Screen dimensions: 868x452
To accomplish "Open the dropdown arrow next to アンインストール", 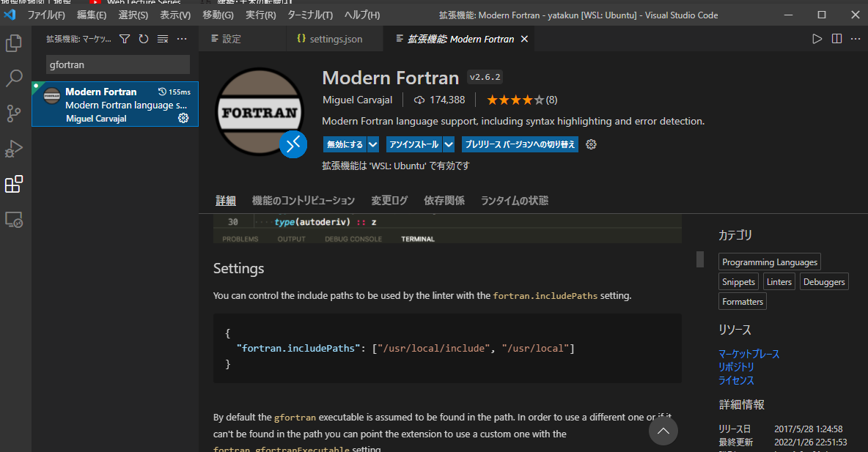I will [x=450, y=144].
